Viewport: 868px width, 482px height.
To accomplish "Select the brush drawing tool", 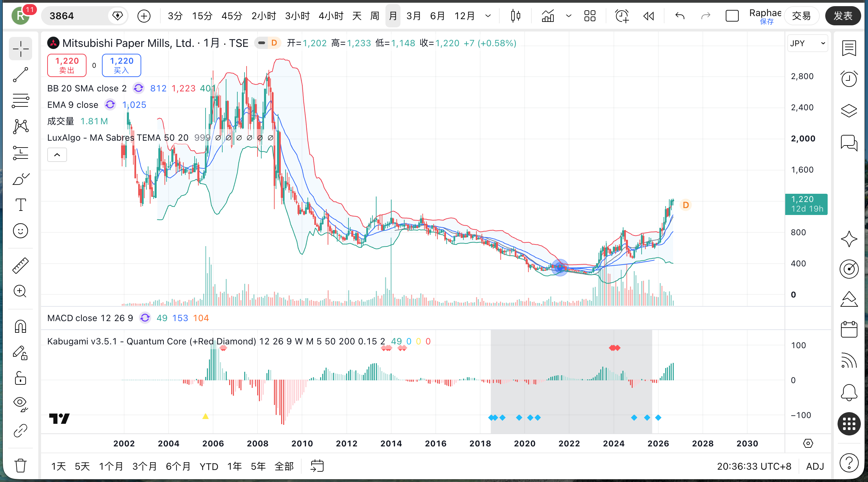I will 21,179.
